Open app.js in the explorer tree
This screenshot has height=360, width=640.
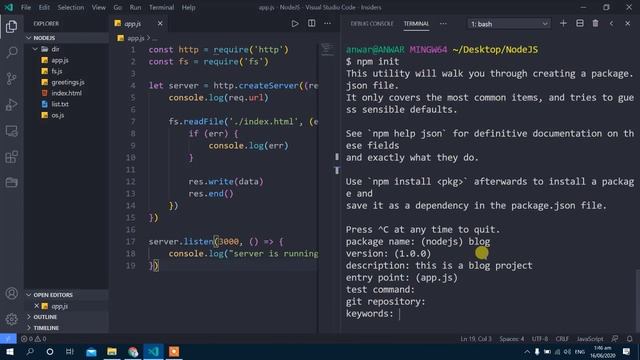pos(67,60)
